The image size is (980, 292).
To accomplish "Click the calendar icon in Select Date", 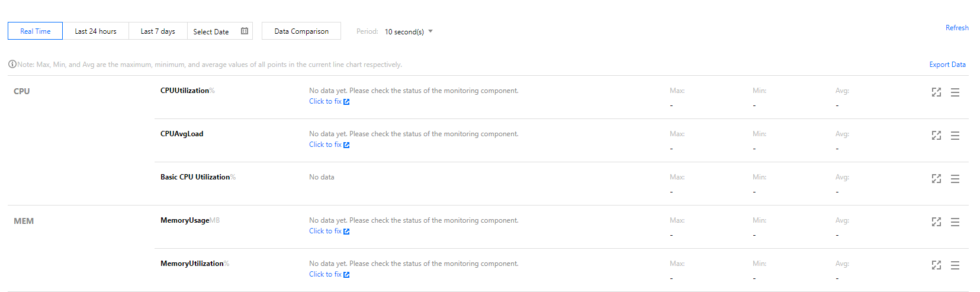I will coord(245,31).
